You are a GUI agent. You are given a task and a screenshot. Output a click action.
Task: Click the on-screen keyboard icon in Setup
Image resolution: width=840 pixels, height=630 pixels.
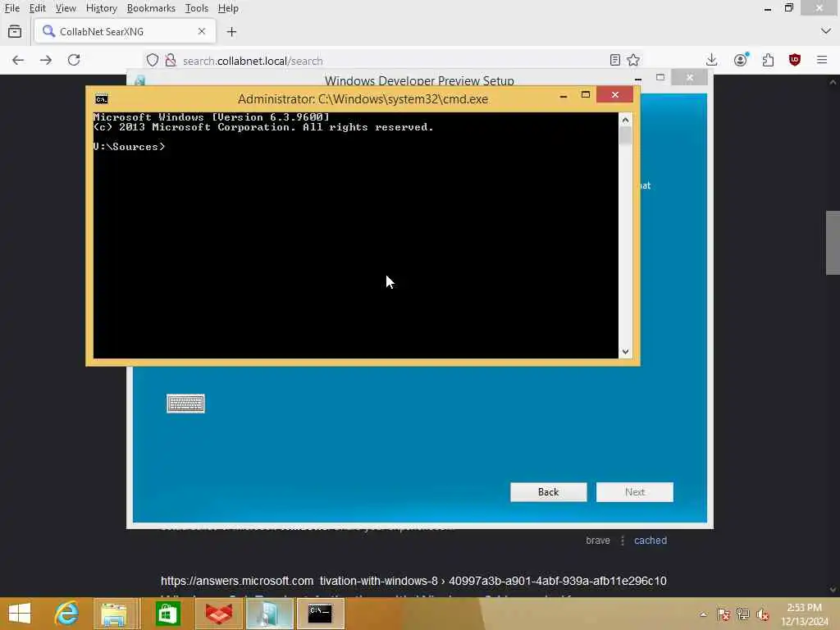(x=185, y=404)
